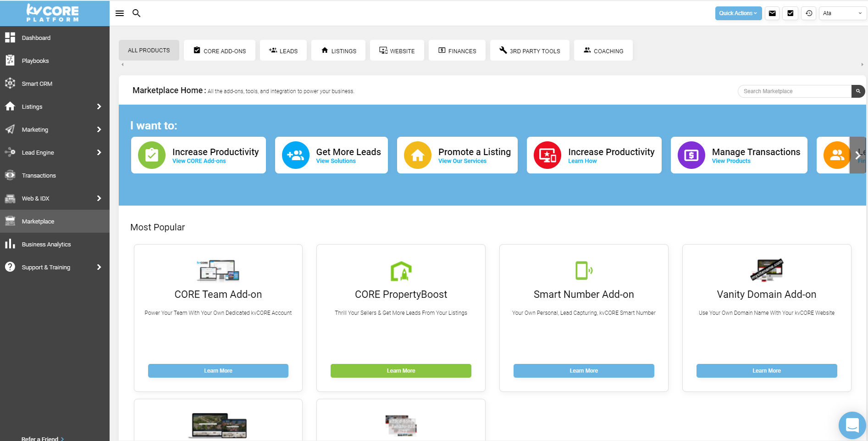Click Learn More for CORE Team Add-on
868x441 pixels.
(x=218, y=371)
